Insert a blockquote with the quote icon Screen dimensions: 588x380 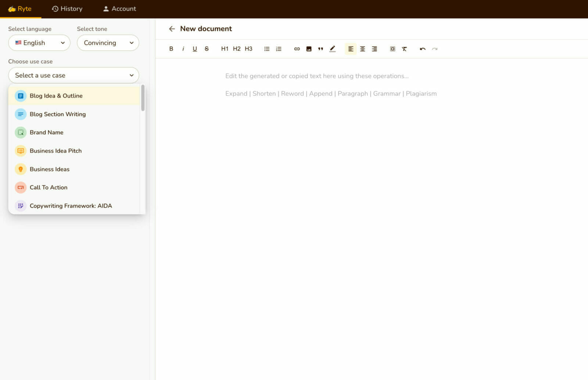(320, 49)
